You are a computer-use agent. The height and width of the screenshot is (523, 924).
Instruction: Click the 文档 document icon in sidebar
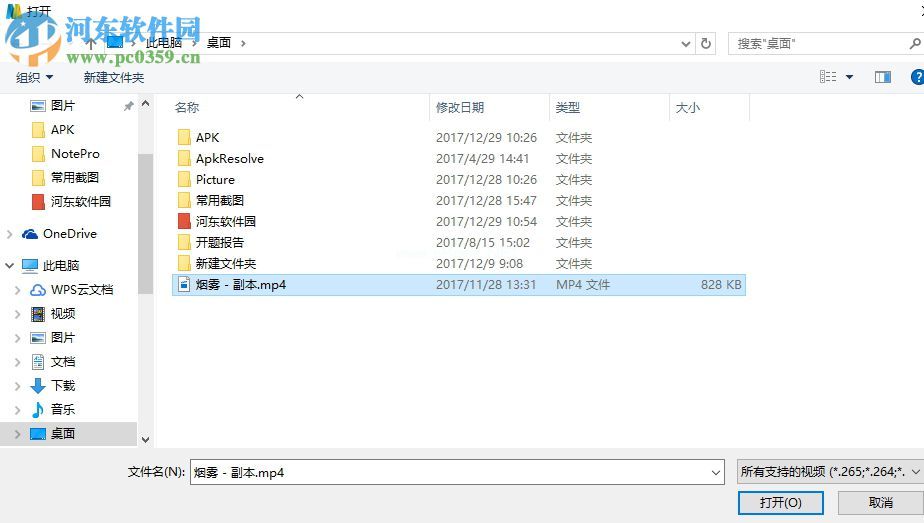38,362
